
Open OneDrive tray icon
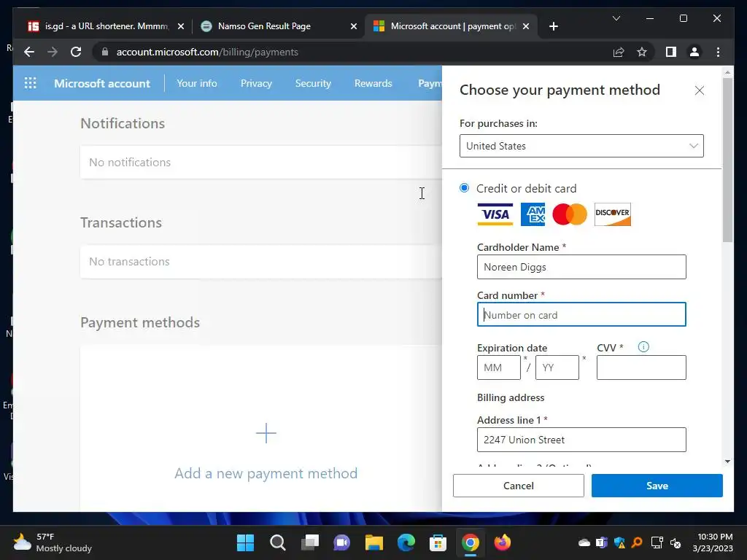[x=584, y=542]
